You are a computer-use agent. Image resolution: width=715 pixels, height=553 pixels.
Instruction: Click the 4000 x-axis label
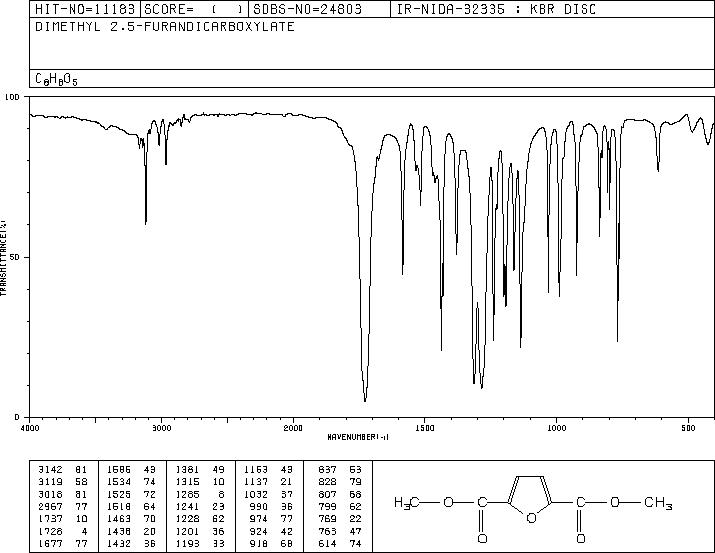[x=30, y=428]
